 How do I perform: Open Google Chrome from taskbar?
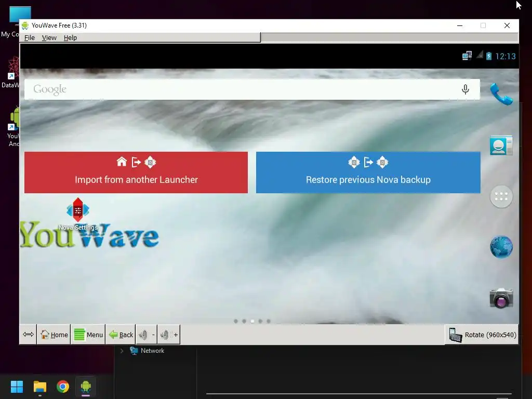[63, 387]
